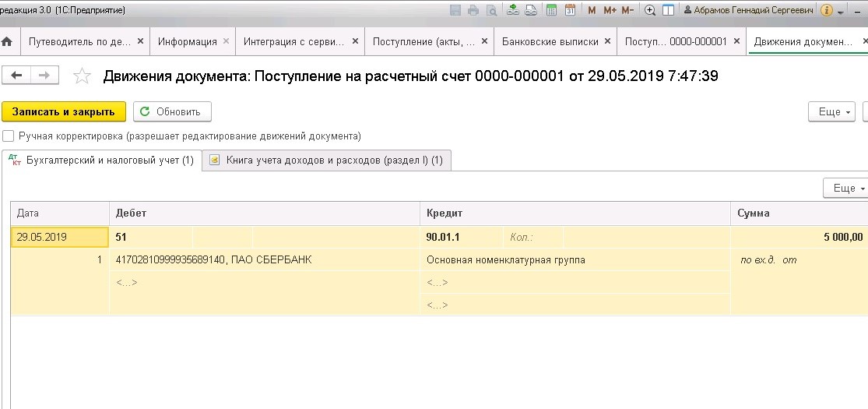Open the information icon near user name

(827, 11)
